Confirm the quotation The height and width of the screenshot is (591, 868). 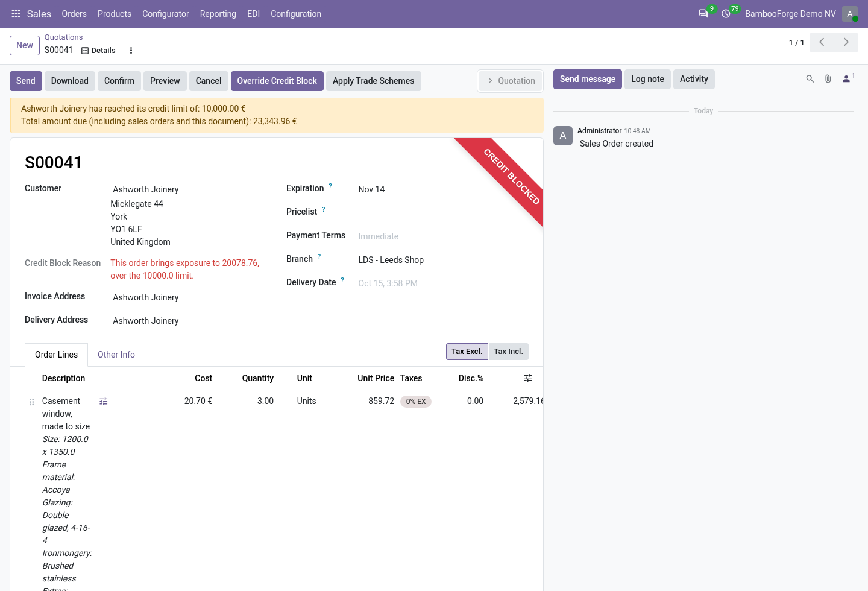[119, 81]
